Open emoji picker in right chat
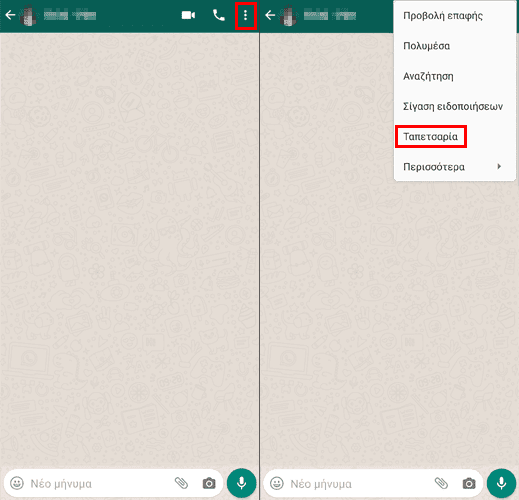 pos(277,483)
